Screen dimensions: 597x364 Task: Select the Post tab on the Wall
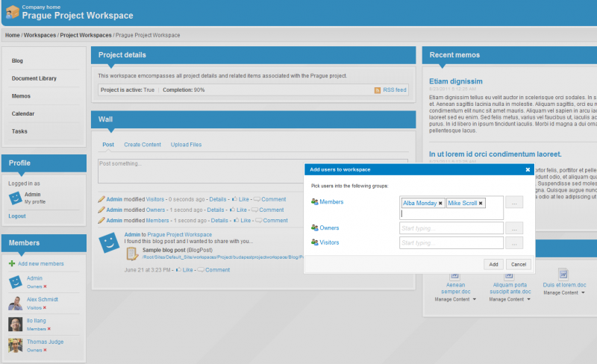(108, 145)
